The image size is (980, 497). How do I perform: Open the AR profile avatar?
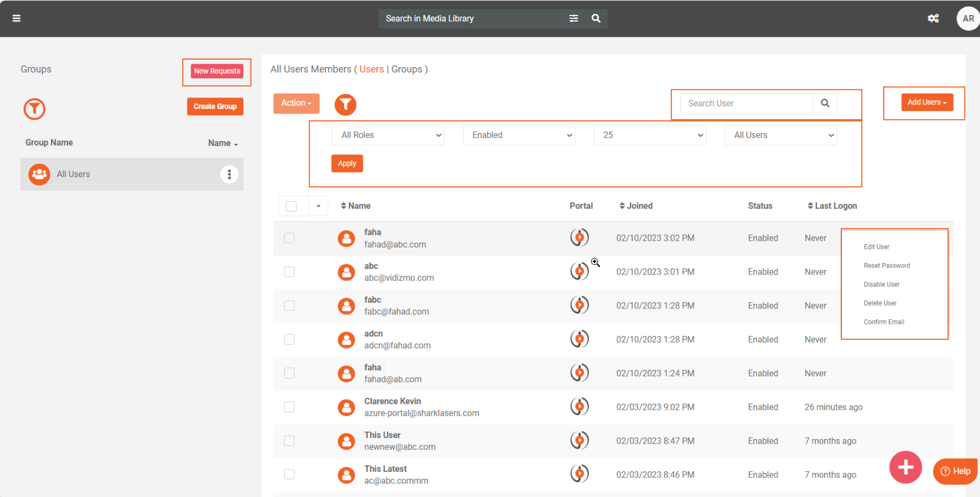pos(968,18)
